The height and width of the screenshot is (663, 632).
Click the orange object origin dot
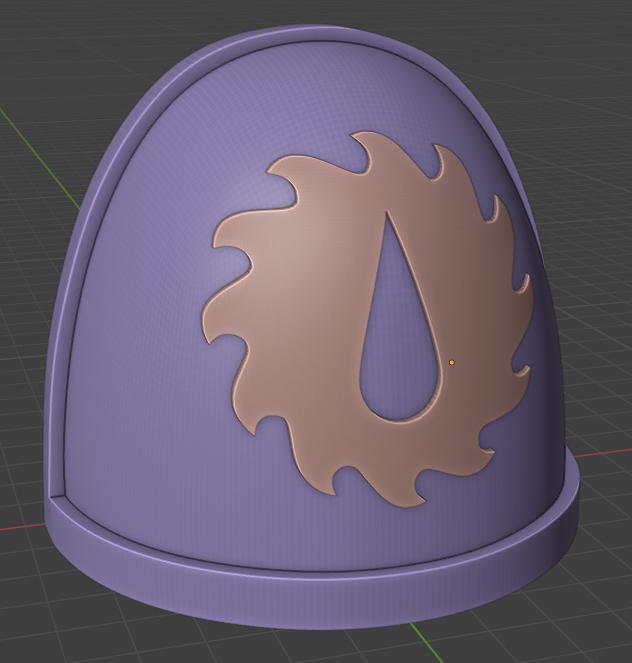click(452, 362)
